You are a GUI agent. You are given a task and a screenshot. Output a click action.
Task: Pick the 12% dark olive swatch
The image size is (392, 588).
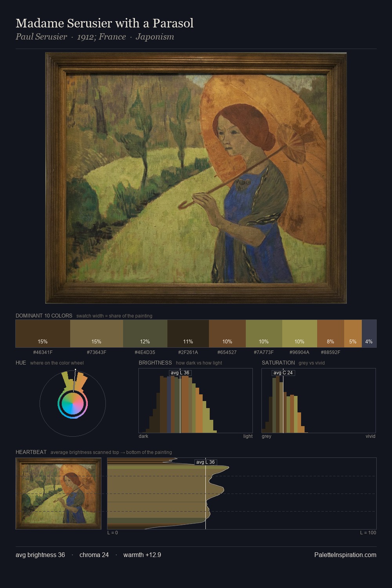coord(145,334)
